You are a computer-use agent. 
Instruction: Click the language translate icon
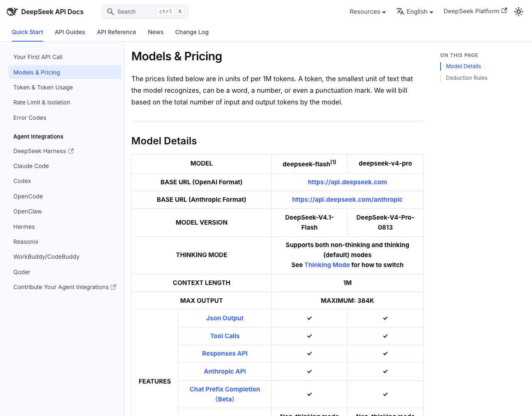[x=400, y=12]
